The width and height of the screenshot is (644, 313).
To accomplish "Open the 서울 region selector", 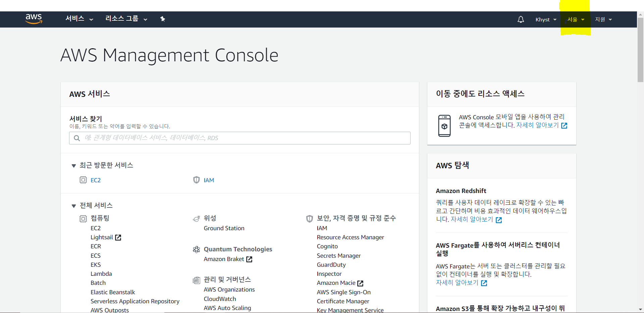I will click(576, 19).
